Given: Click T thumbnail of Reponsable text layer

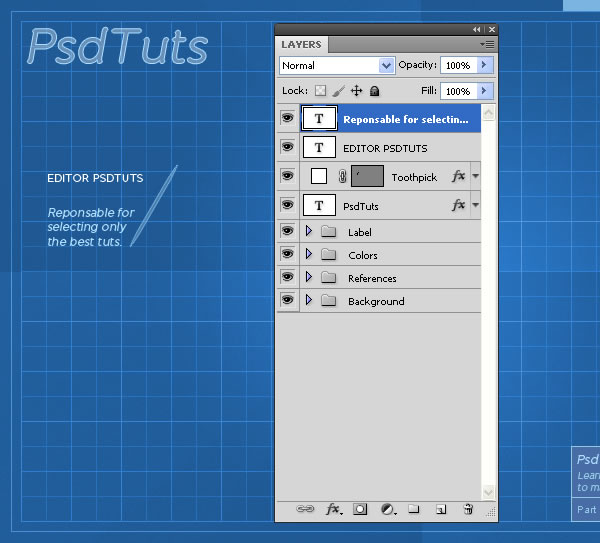Looking at the screenshot, I should [x=319, y=119].
